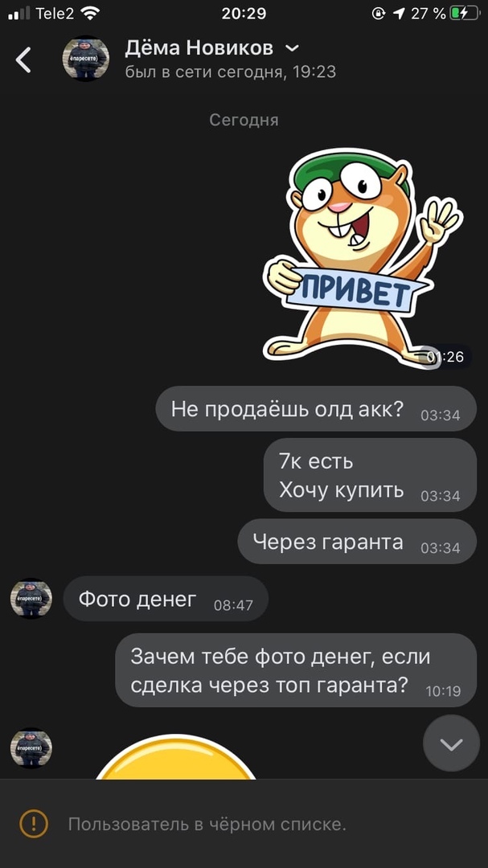This screenshot has height=868, width=488.
Task: Tap sender avatar beside 'Фото денег'
Action: click(x=31, y=599)
